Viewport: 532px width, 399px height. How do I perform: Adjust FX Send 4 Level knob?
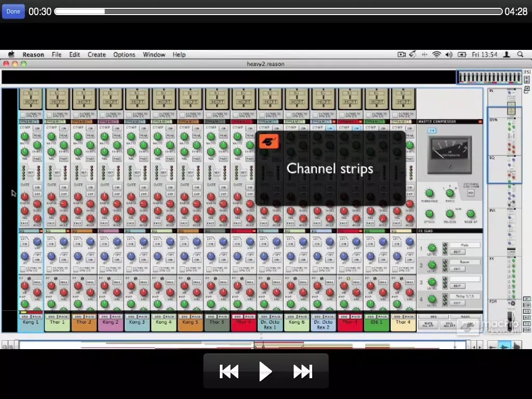(x=432, y=299)
